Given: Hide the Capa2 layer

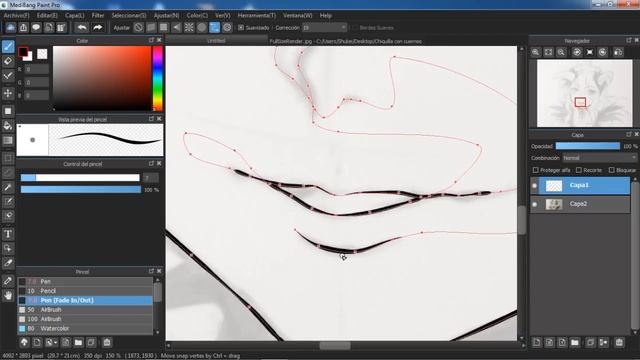Looking at the screenshot, I should (x=534, y=204).
